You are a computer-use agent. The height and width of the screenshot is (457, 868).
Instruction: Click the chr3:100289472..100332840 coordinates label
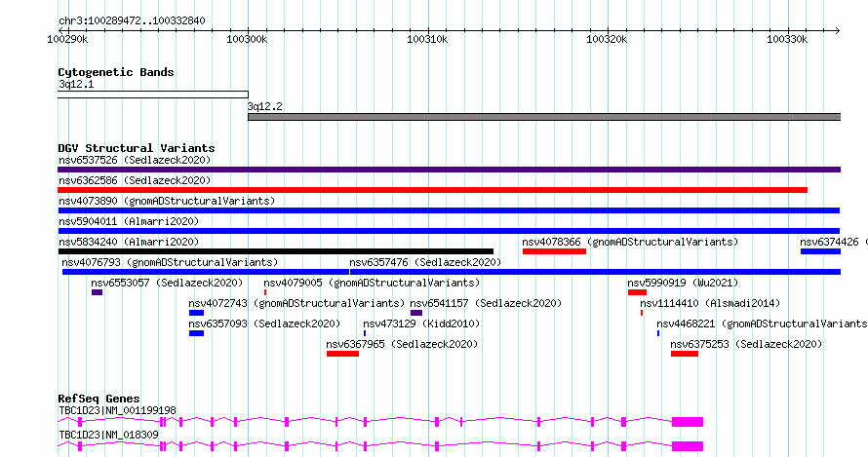[x=132, y=20]
